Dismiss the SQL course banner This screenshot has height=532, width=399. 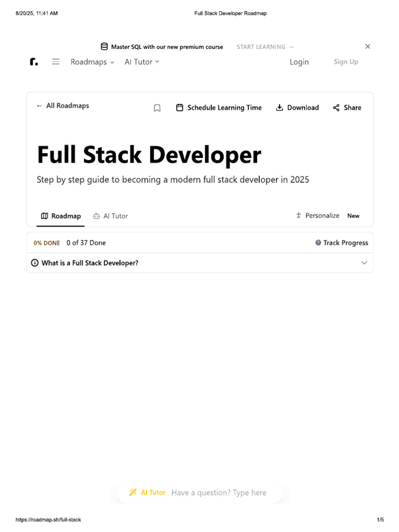[x=368, y=47]
